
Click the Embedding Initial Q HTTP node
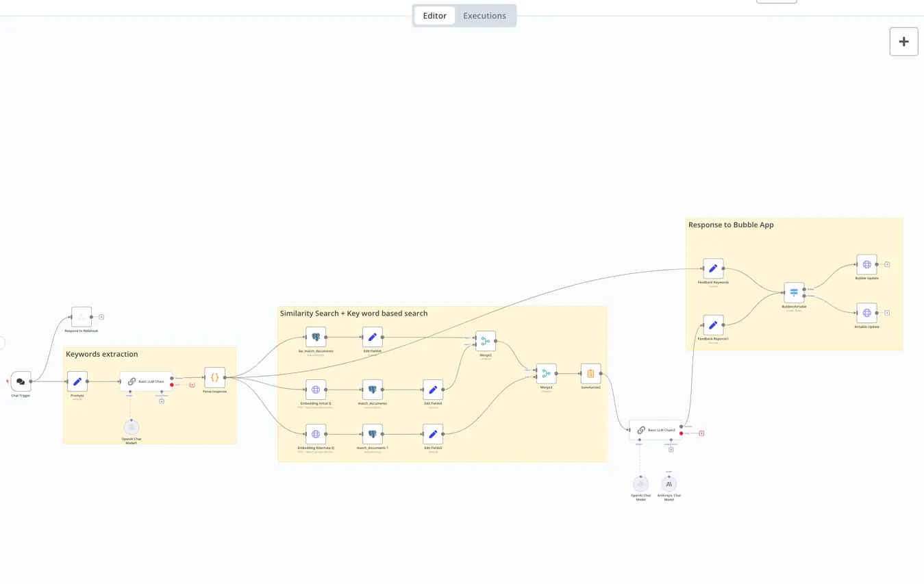[316, 390]
